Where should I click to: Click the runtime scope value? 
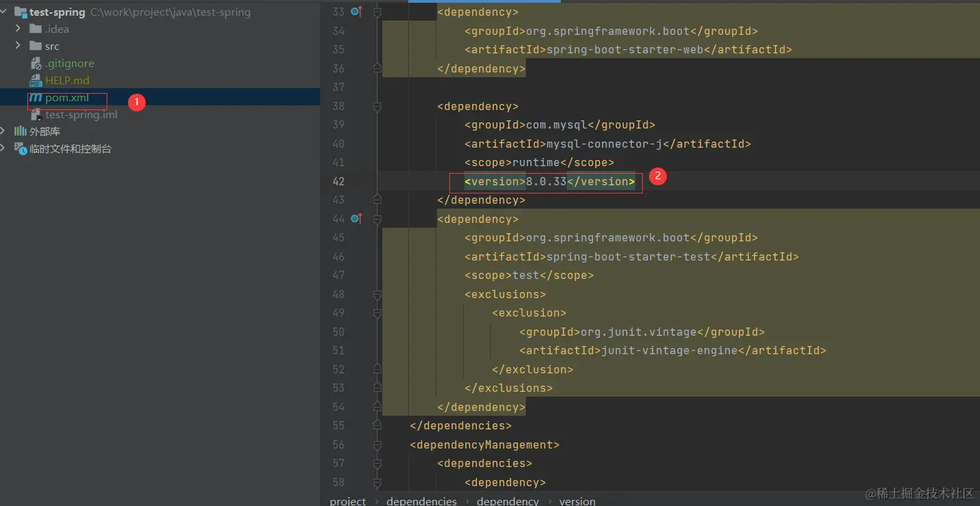click(x=536, y=162)
